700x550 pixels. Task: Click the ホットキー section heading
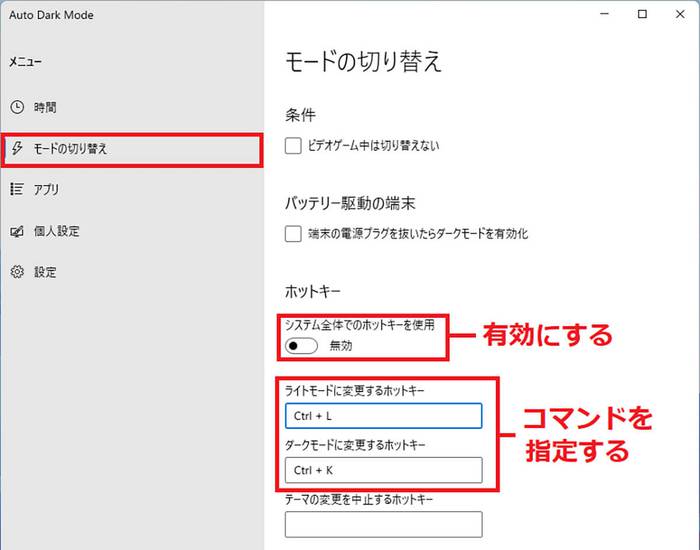coord(312,292)
